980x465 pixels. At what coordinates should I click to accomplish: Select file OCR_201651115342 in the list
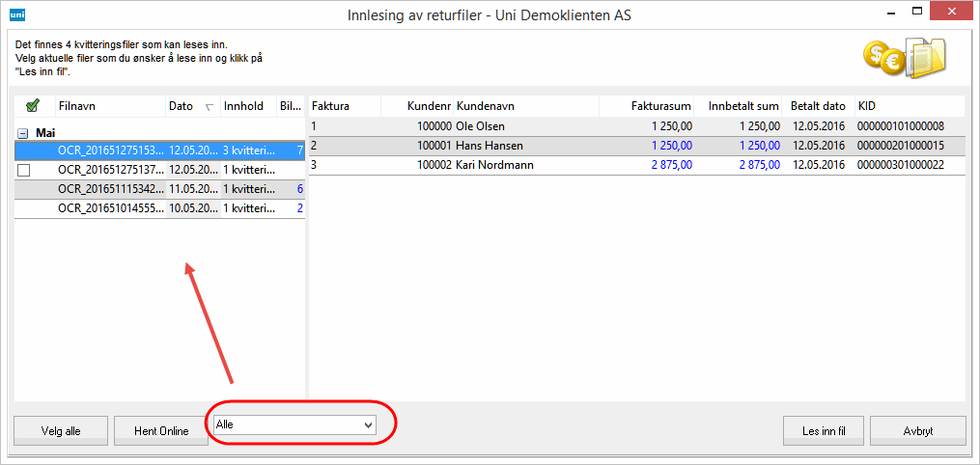coord(111,189)
